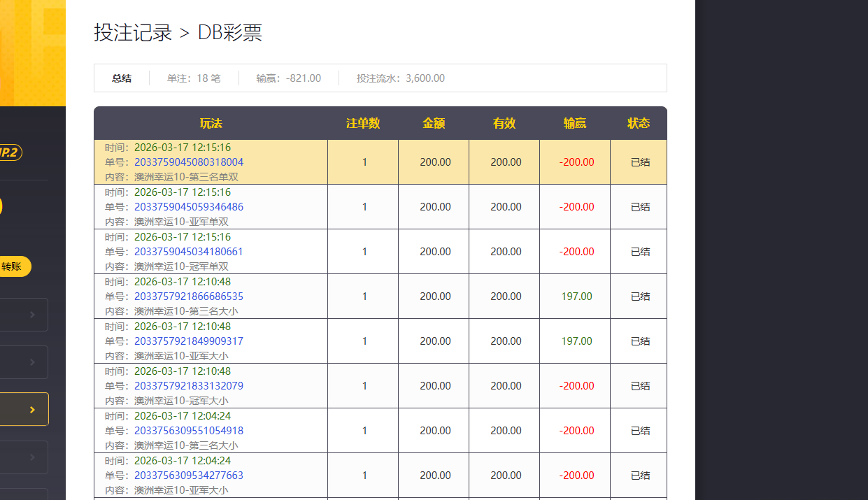Select the 总结 summary tab
This screenshot has width=868, height=500.
point(122,78)
